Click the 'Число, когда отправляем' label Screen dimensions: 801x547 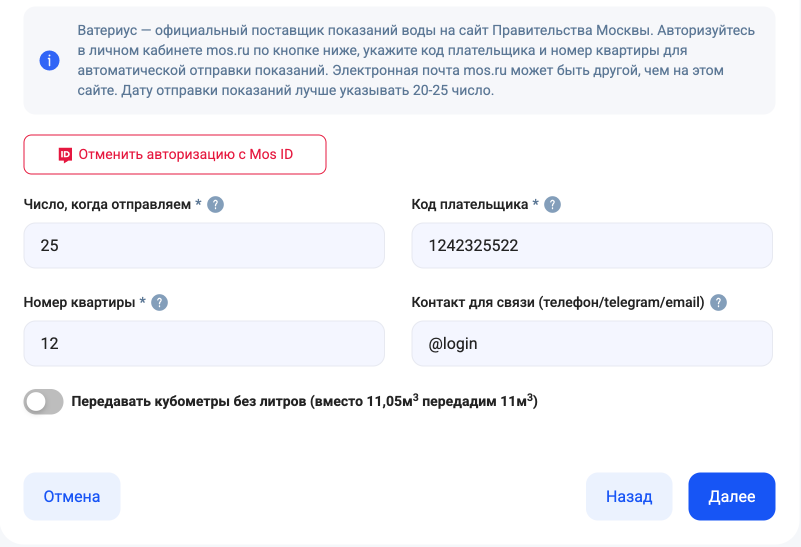pyautogui.click(x=107, y=205)
